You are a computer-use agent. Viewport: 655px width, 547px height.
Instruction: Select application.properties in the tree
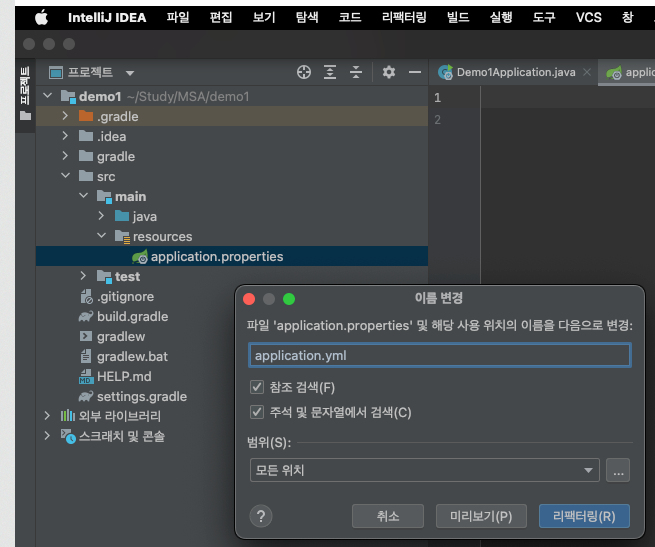232,256
